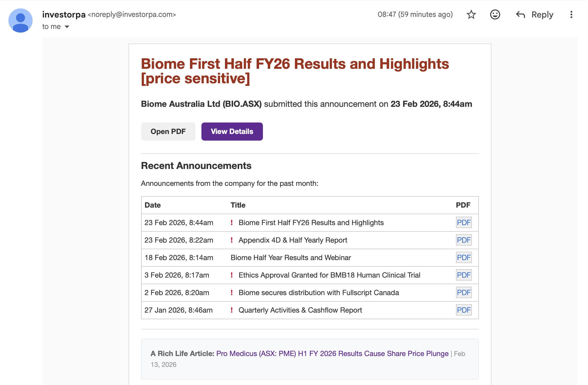The width and height of the screenshot is (588, 385).
Task: Add an emoji reaction to the email
Action: [495, 14]
